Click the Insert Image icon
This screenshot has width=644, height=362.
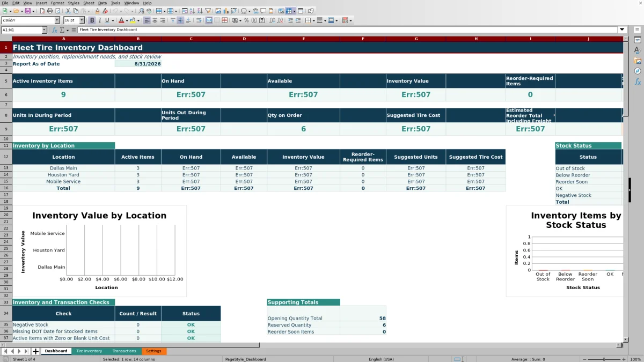(x=218, y=11)
